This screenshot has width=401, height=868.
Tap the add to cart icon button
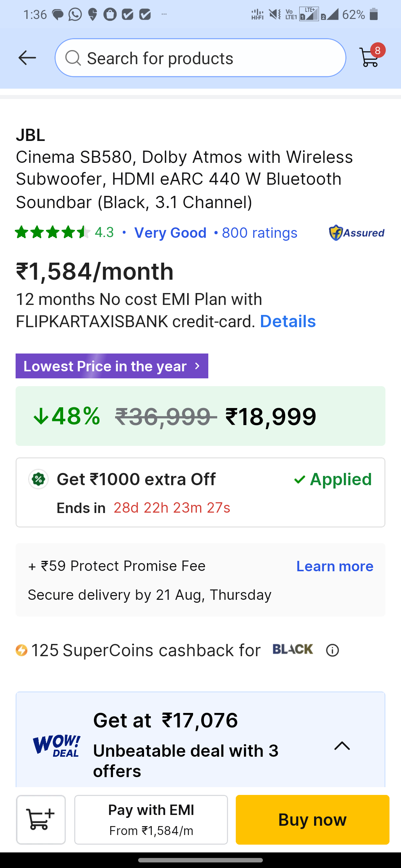[41, 820]
